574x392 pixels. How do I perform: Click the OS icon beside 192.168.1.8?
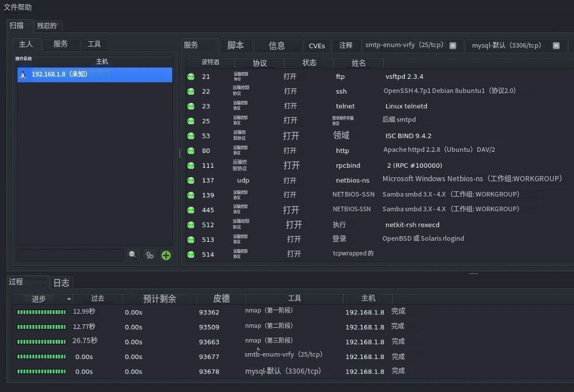tap(22, 75)
